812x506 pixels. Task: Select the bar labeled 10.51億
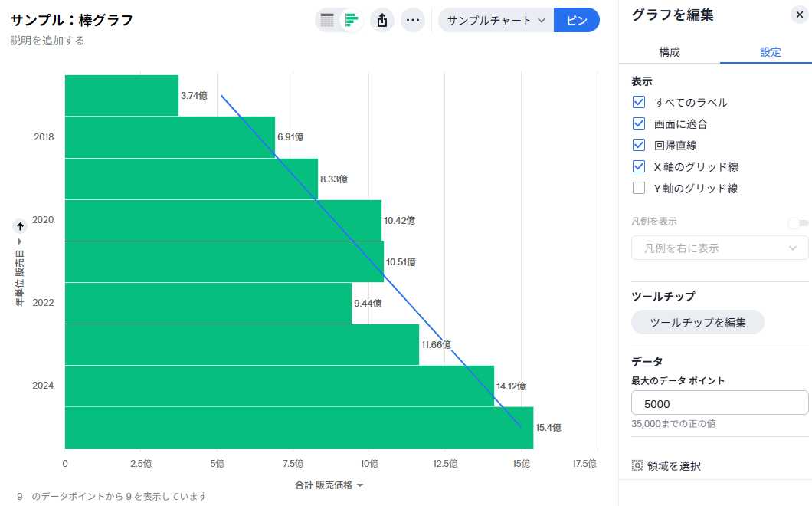[x=224, y=261]
